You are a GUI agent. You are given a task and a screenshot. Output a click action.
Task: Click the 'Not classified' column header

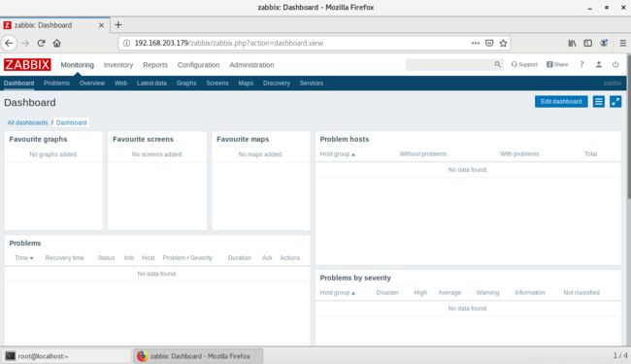[x=581, y=293]
